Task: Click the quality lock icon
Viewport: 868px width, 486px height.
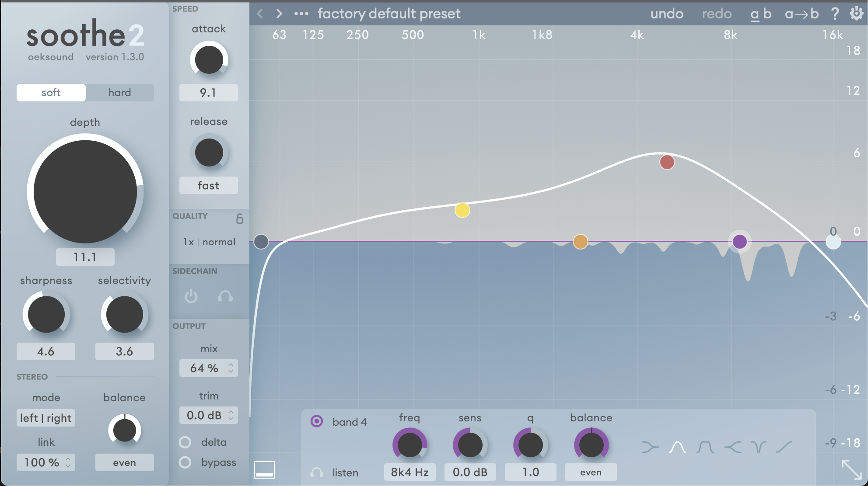Action: click(240, 219)
